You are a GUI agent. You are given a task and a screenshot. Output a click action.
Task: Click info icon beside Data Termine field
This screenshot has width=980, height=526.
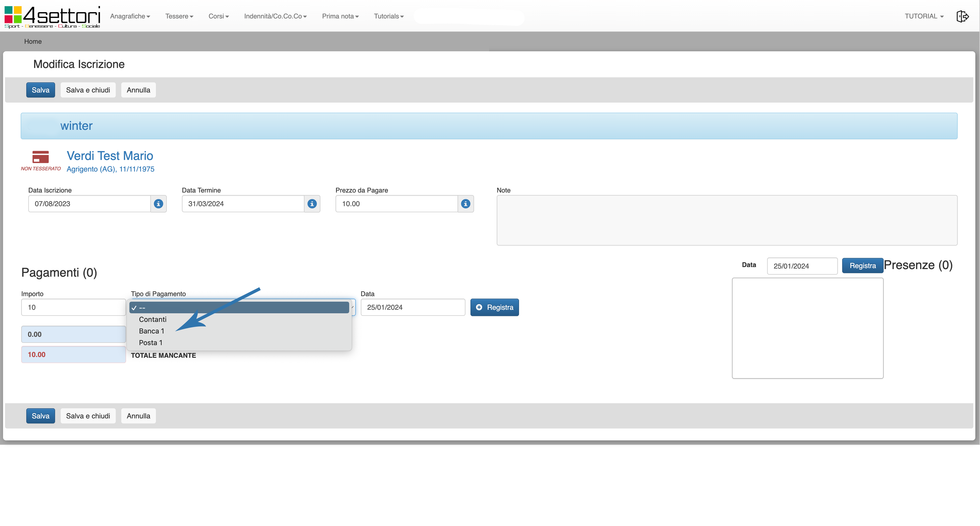(312, 204)
